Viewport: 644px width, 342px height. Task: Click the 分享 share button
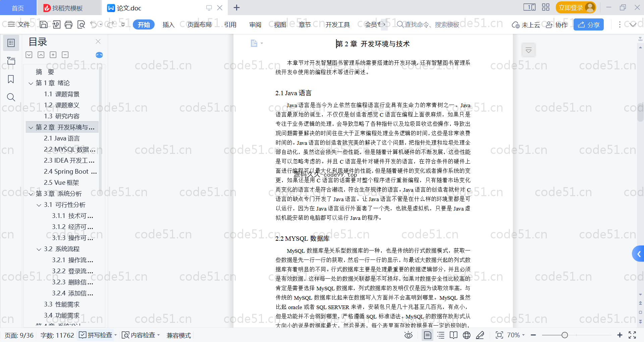pos(589,24)
